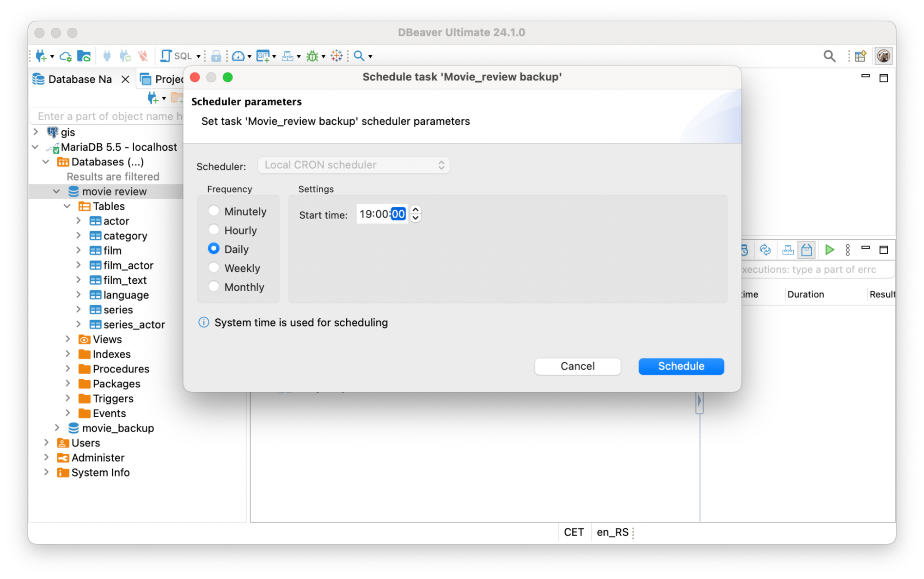
Task: Click the green Run task icon
Action: pos(829,250)
